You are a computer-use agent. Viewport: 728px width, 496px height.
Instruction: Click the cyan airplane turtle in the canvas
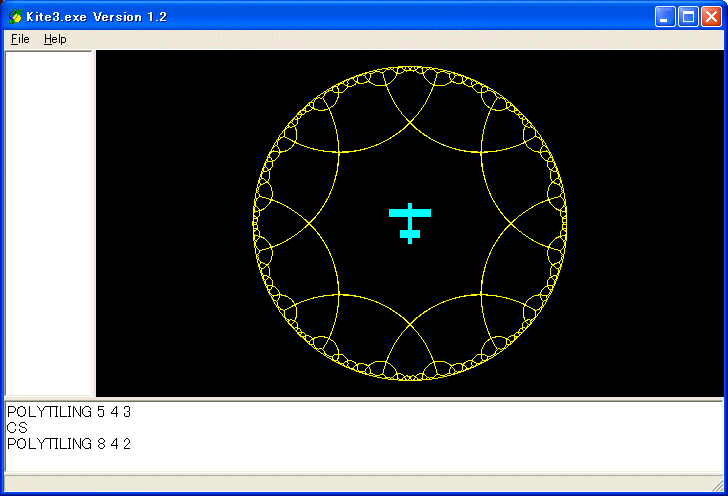tap(410, 223)
